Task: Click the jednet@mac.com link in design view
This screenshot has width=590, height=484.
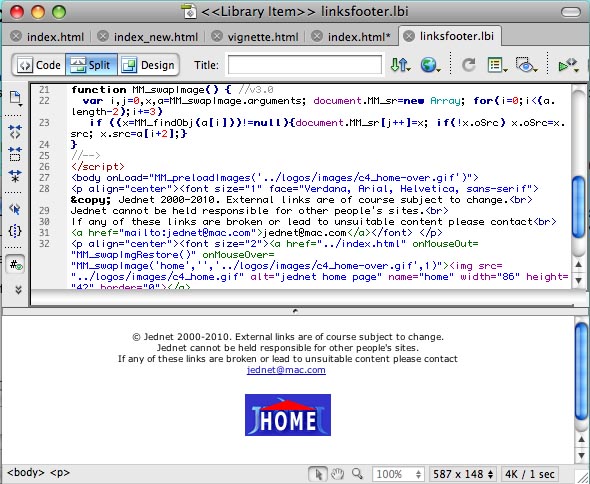Action: (x=286, y=370)
